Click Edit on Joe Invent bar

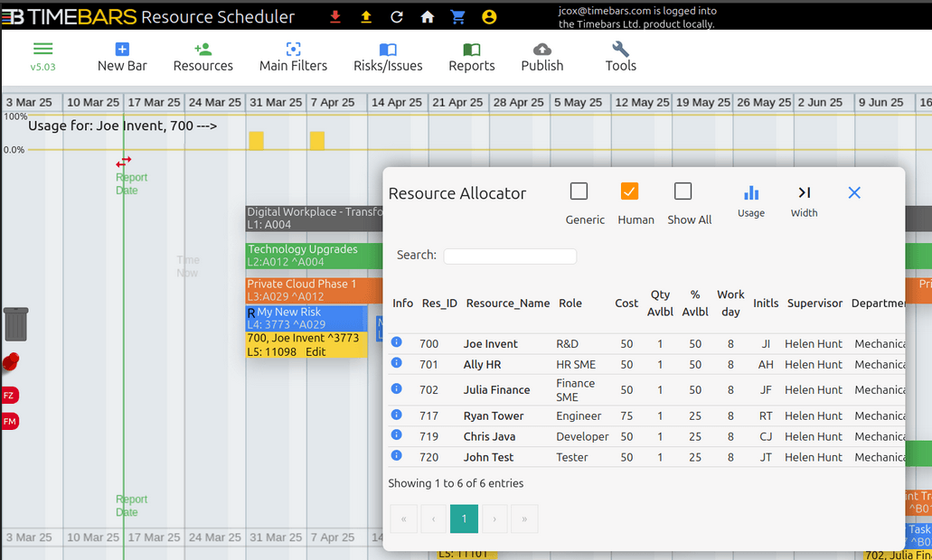click(x=315, y=351)
